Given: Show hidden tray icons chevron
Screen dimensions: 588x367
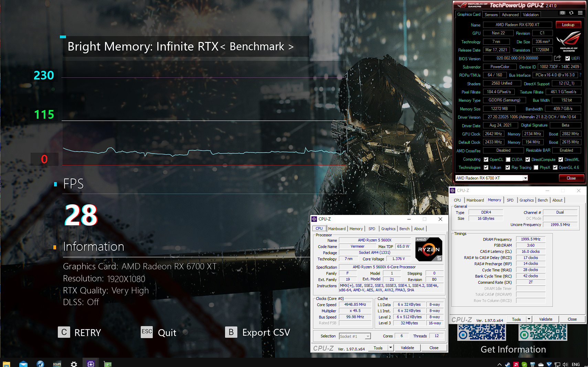Looking at the screenshot, I should [x=500, y=364].
